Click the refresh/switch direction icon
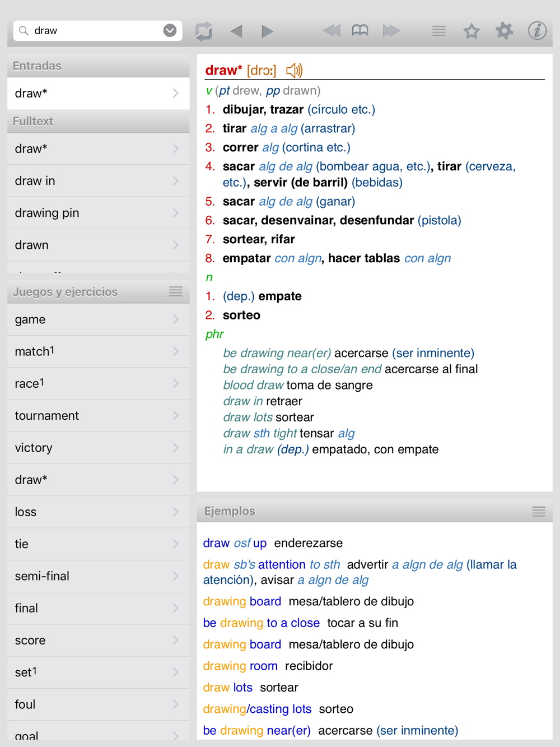Screen dimensions: 560x747 204,31
